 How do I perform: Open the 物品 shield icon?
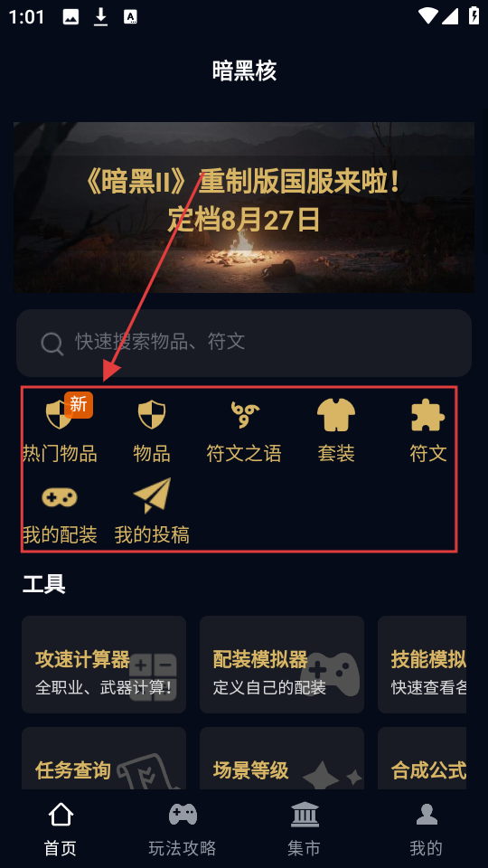[x=152, y=415]
